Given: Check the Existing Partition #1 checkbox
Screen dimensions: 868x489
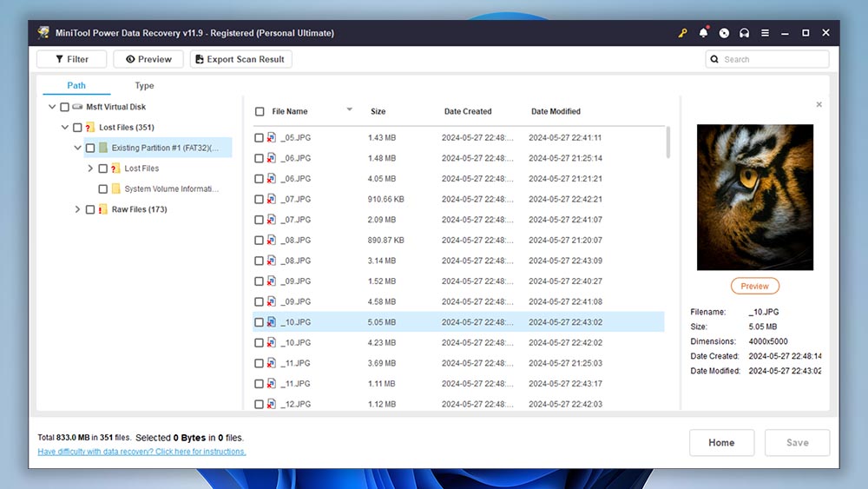Looking at the screenshot, I should tap(90, 148).
